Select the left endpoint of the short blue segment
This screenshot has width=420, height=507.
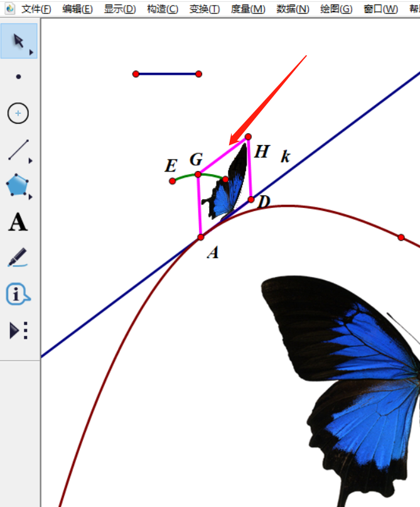pyautogui.click(x=136, y=74)
